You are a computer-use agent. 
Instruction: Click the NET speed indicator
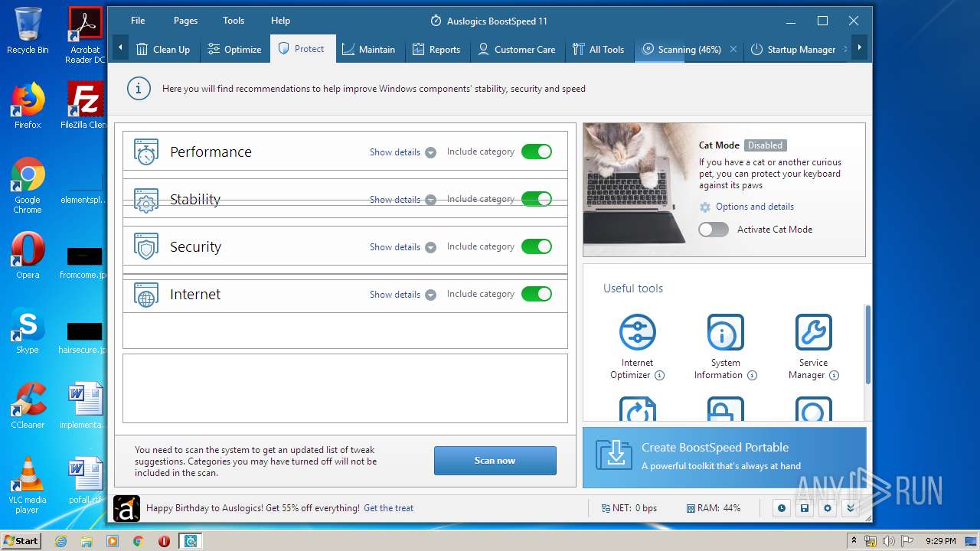click(629, 508)
